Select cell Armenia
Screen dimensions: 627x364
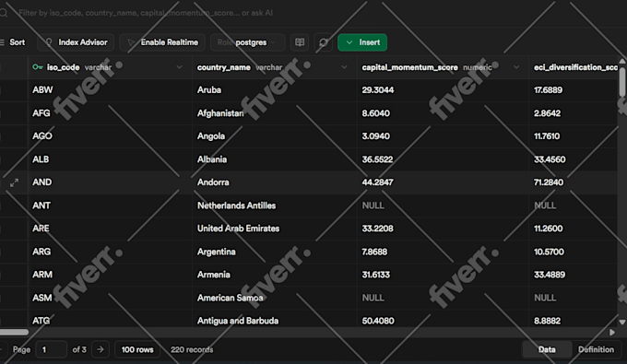click(x=275, y=275)
